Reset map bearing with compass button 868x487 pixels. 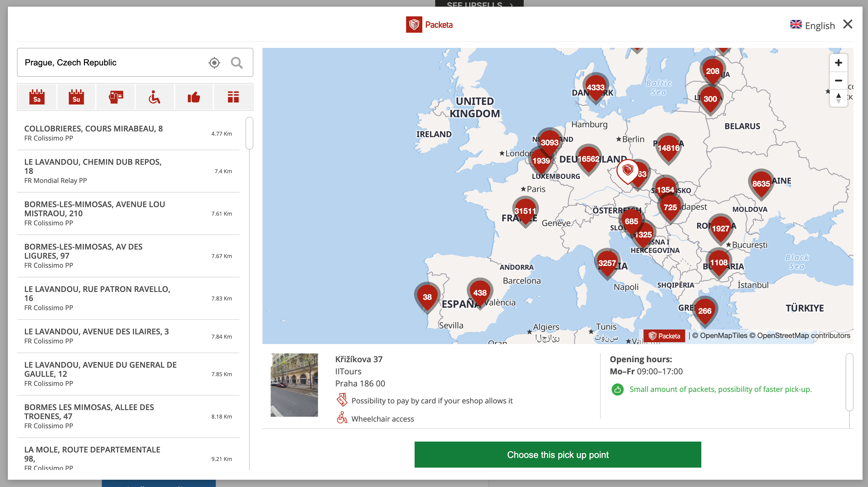tap(838, 98)
